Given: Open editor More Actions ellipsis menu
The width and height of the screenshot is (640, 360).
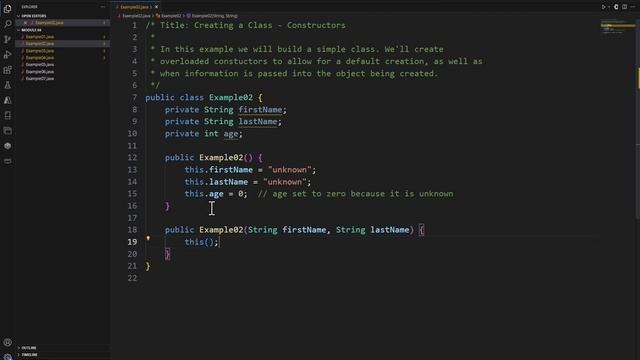Looking at the screenshot, I should click(633, 7).
